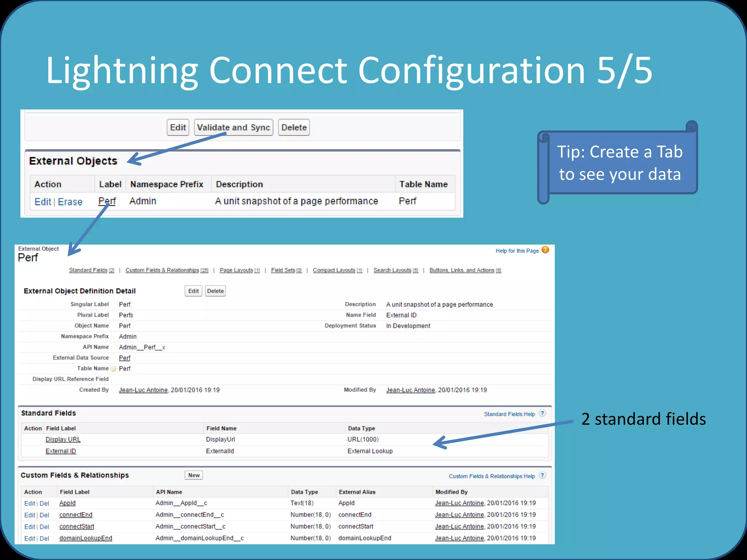Open the Perf label link in External Objects
The width and height of the screenshot is (747, 560).
click(x=107, y=201)
